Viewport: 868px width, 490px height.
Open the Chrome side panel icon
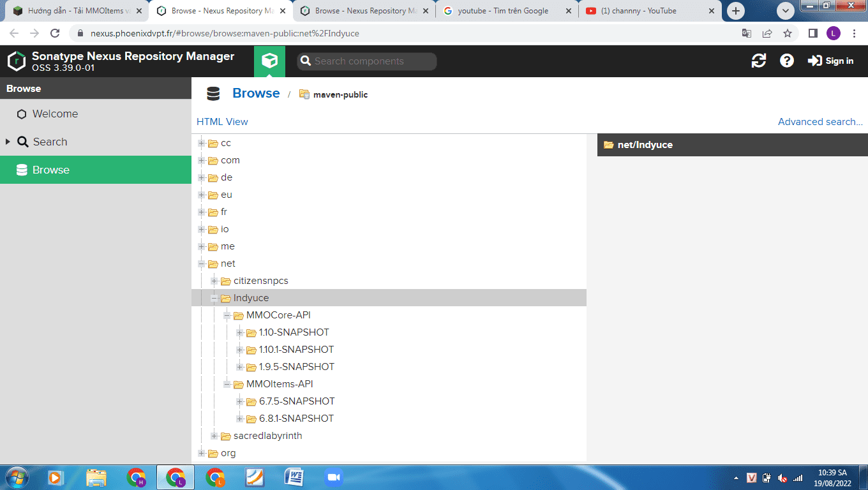(x=813, y=33)
